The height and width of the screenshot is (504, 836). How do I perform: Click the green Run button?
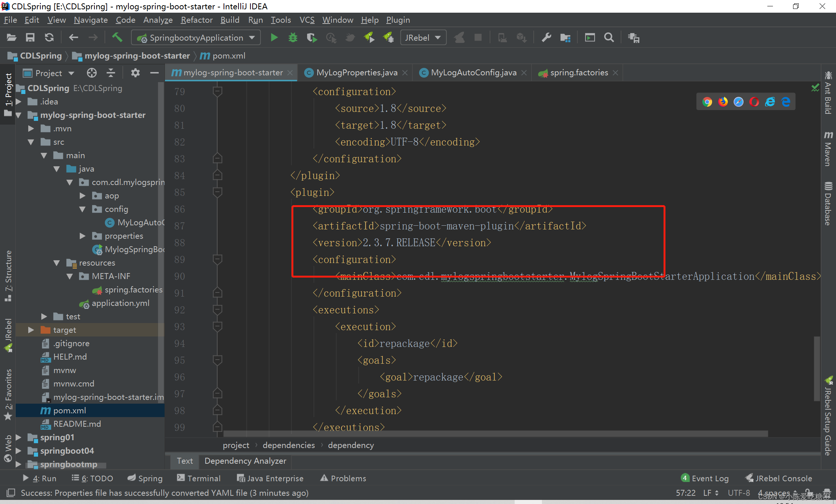[274, 38]
